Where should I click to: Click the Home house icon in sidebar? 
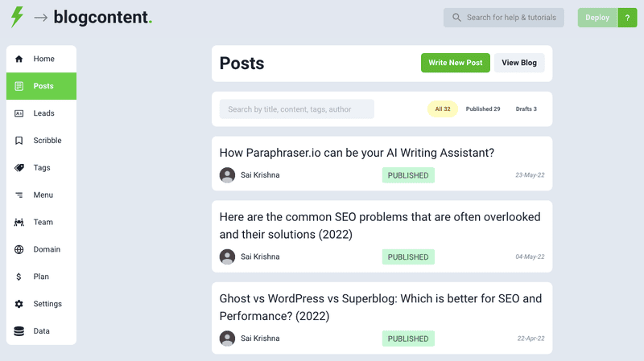point(19,59)
